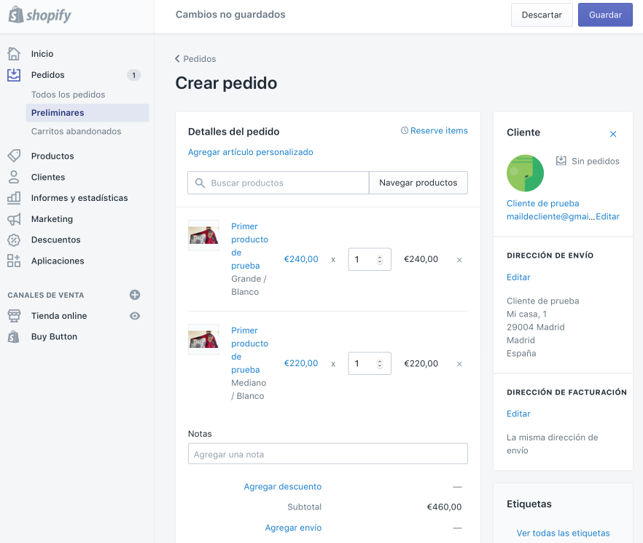Click the Navegar productos button
The height and width of the screenshot is (543, 643).
coord(418,183)
